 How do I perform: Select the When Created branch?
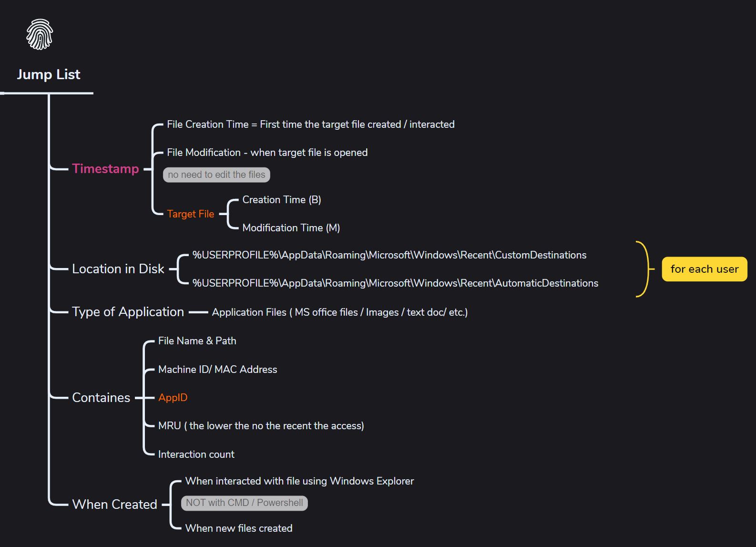114,505
